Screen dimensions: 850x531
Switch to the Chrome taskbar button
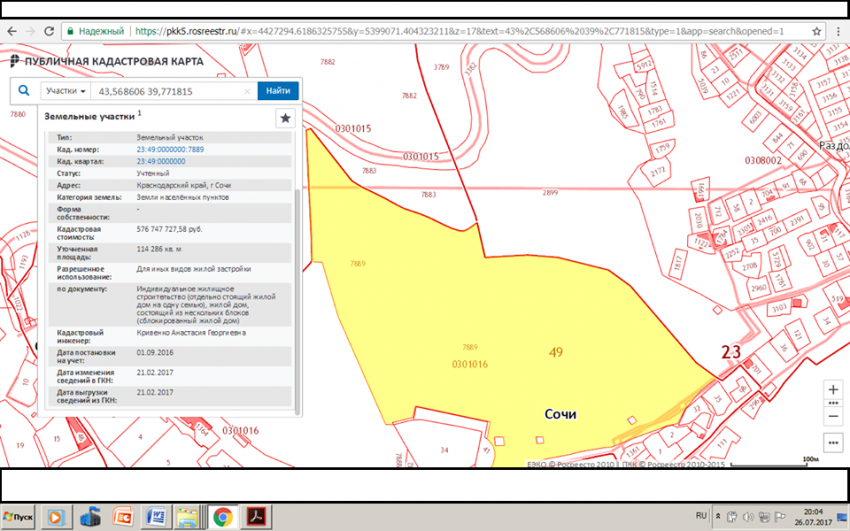[x=223, y=517]
